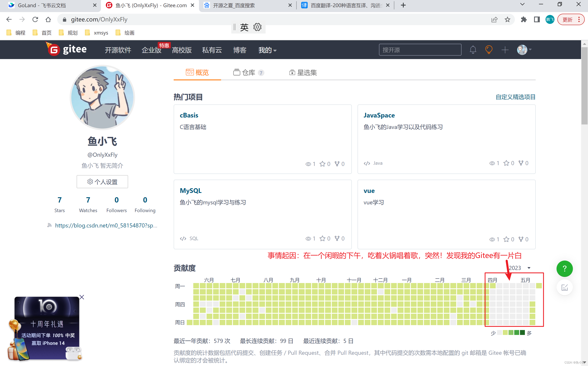This screenshot has height=366, width=588.
Task: Switch to the 仓库 repositories tab
Action: click(249, 72)
